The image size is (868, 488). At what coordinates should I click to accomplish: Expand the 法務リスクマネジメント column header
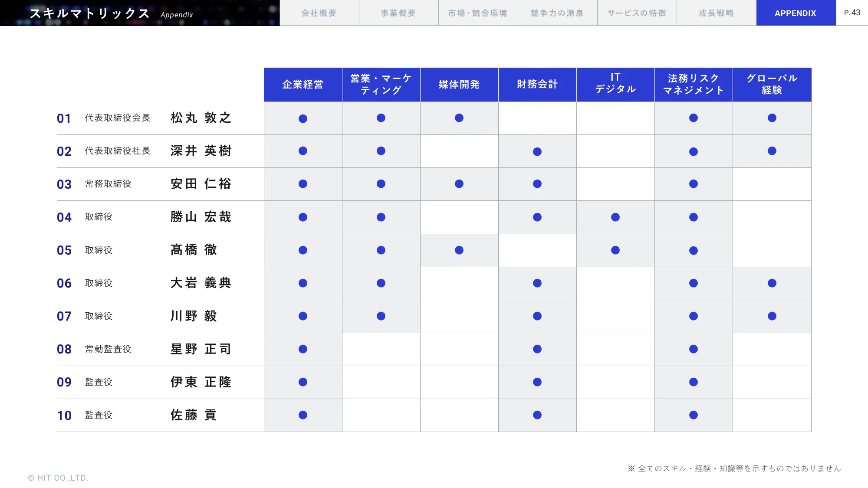[694, 84]
